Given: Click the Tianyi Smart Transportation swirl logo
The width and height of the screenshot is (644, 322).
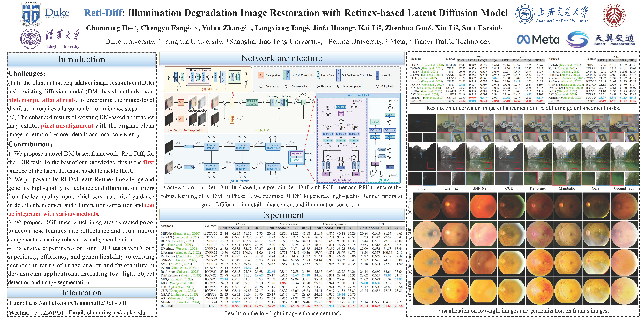Looking at the screenshot, I should tap(578, 40).
